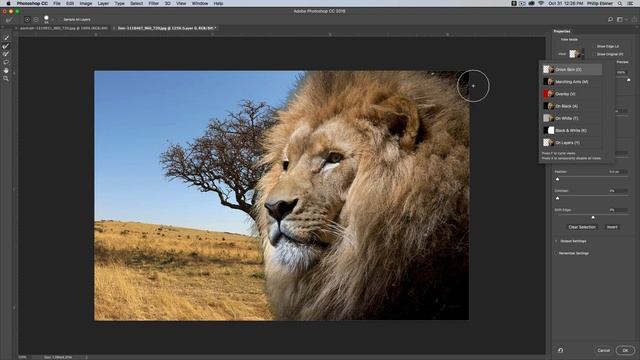640x360 pixels.
Task: Click the OK button
Action: tap(625, 350)
